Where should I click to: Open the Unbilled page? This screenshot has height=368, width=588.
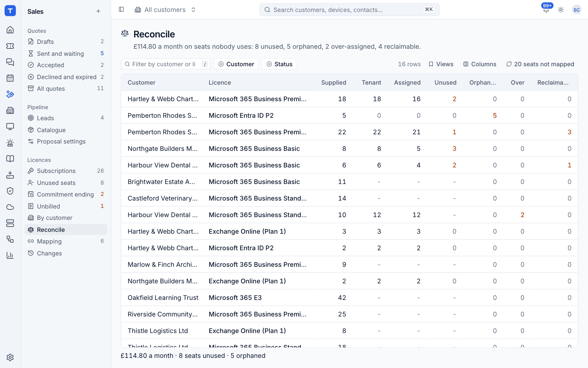[x=66, y=206]
